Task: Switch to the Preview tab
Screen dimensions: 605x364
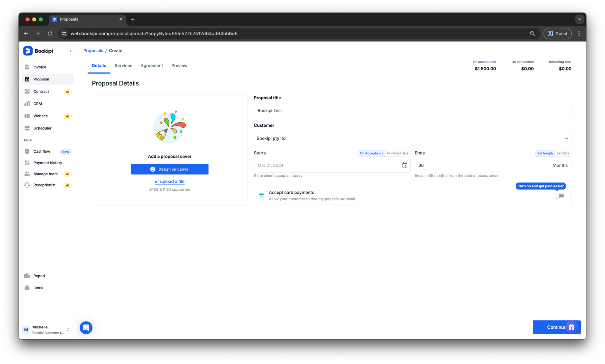Action: tap(179, 66)
